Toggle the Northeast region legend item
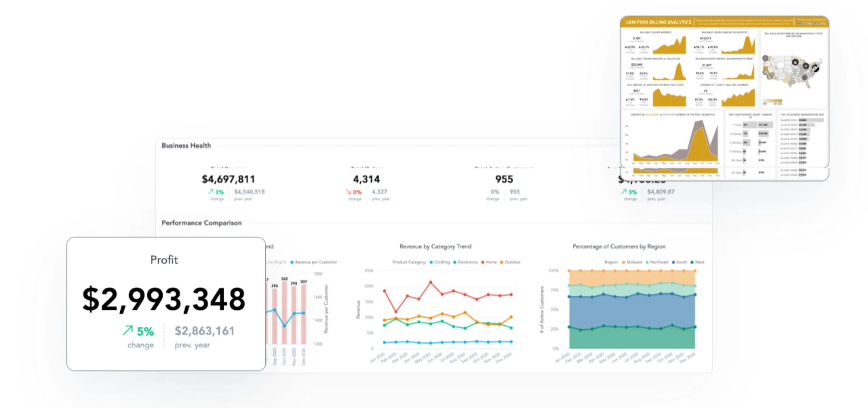This screenshot has width=868, height=408. point(657,262)
